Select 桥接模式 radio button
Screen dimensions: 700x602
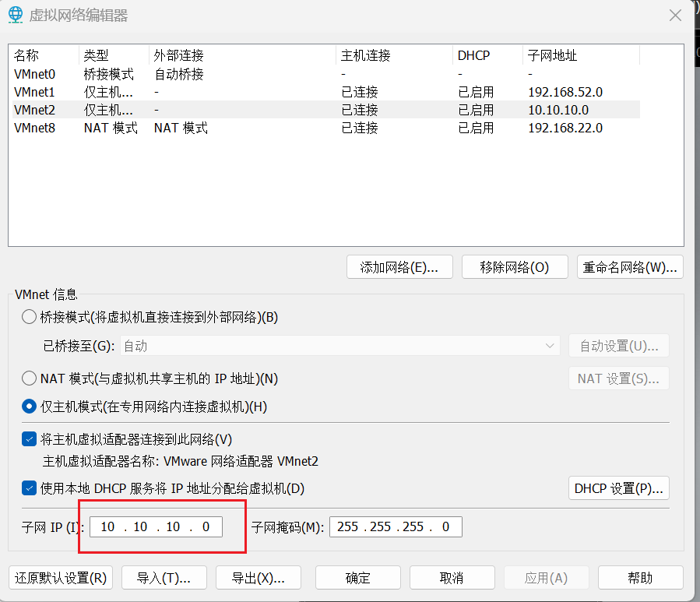click(x=29, y=317)
